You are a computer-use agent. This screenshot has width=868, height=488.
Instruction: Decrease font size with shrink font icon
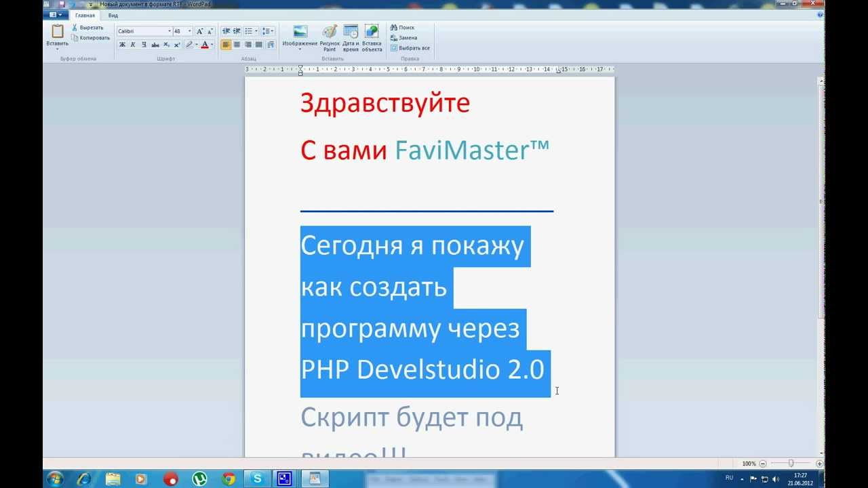coord(210,31)
